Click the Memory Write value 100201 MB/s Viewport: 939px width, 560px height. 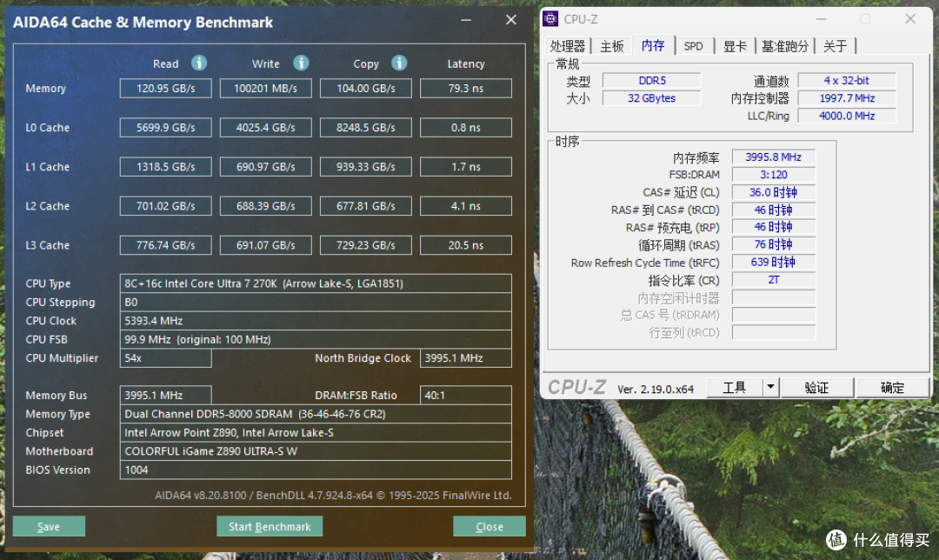coord(266,88)
